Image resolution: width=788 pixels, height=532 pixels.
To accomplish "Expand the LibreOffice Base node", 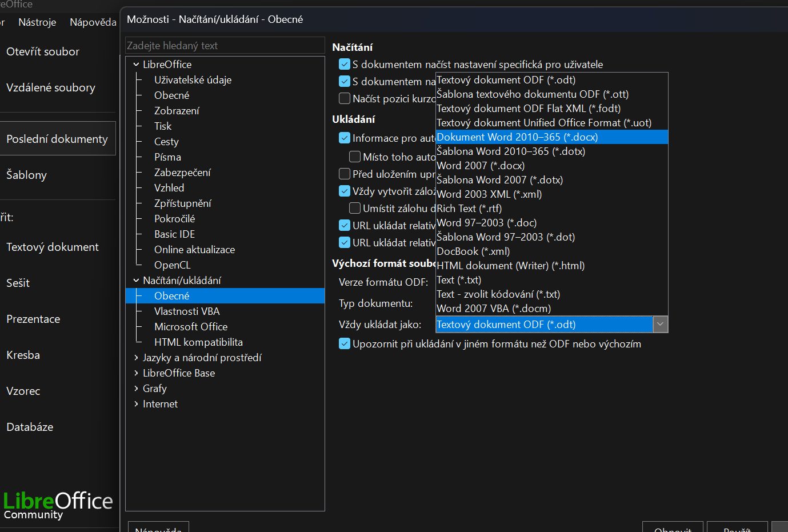I will point(137,373).
